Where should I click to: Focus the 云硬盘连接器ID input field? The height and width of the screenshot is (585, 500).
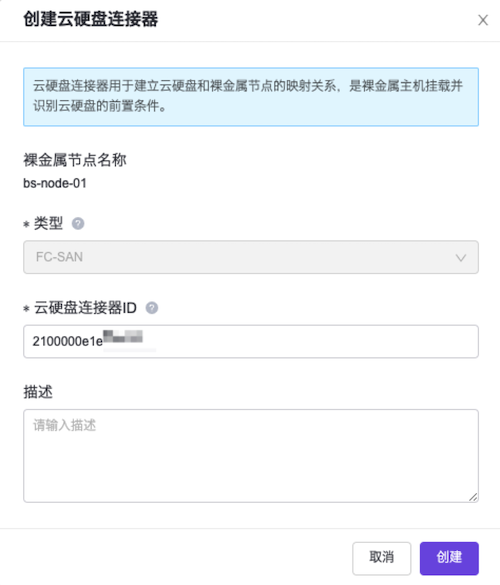[x=251, y=341]
